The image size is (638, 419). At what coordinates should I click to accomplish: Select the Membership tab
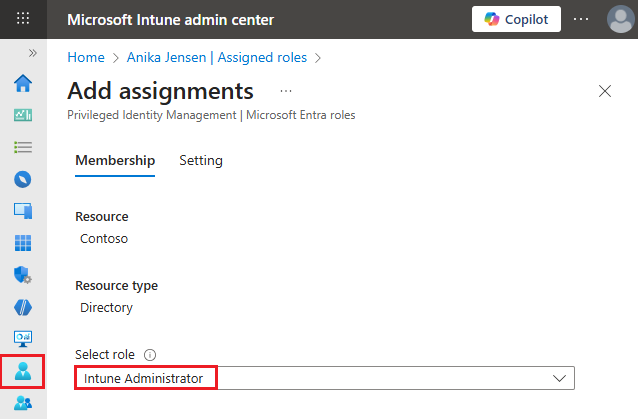pos(115,160)
